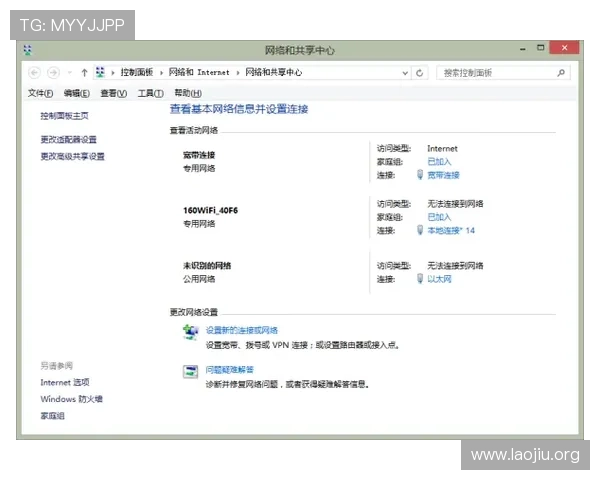Expand the chevron before 网络和 Internet
Screen dimensions: 600x480
[x=161, y=72]
